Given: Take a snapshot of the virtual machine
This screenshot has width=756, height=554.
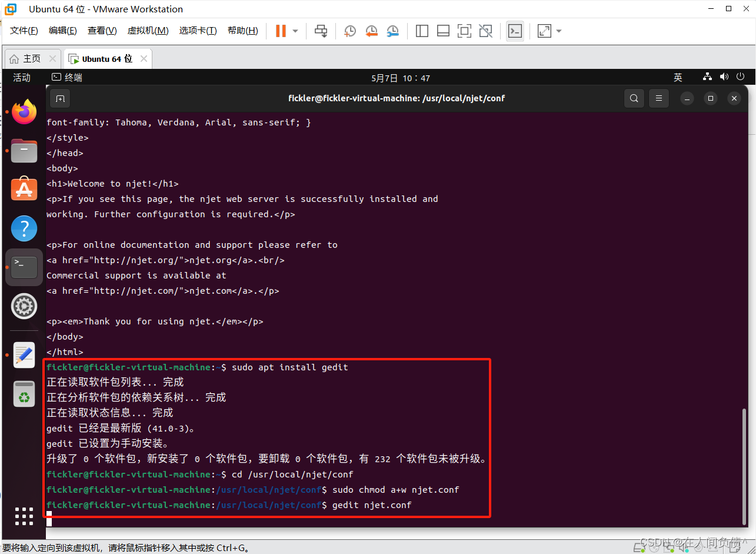Looking at the screenshot, I should [350, 31].
